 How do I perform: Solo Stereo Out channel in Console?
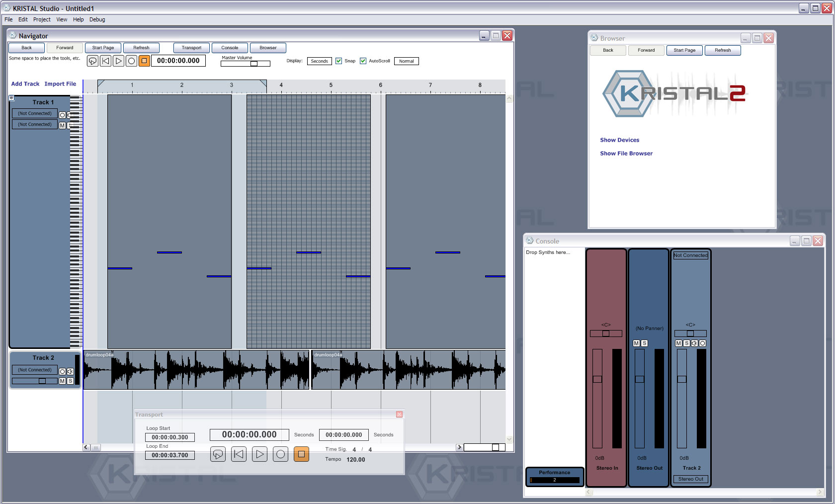point(644,343)
